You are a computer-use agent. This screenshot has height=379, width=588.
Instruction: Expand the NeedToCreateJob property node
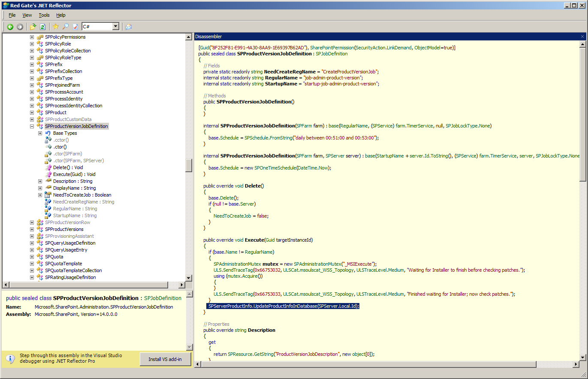coord(40,195)
